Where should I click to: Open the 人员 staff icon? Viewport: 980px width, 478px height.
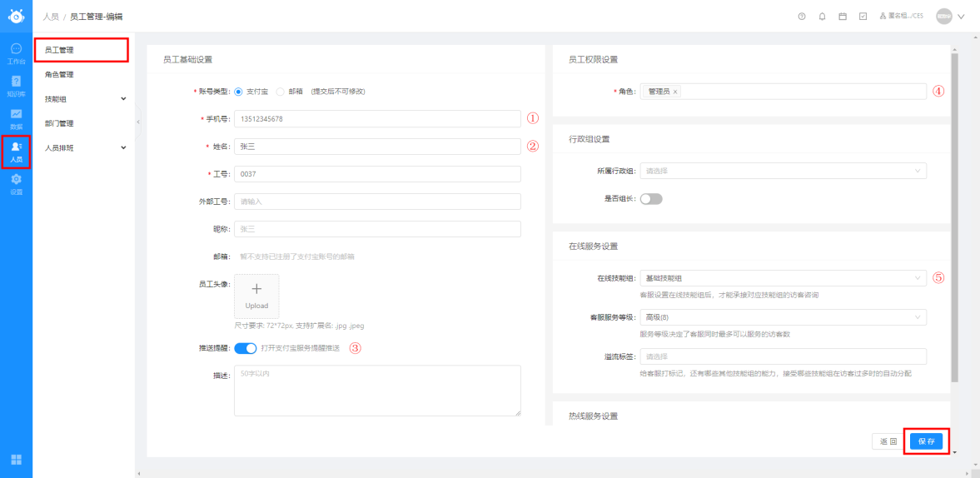17,152
